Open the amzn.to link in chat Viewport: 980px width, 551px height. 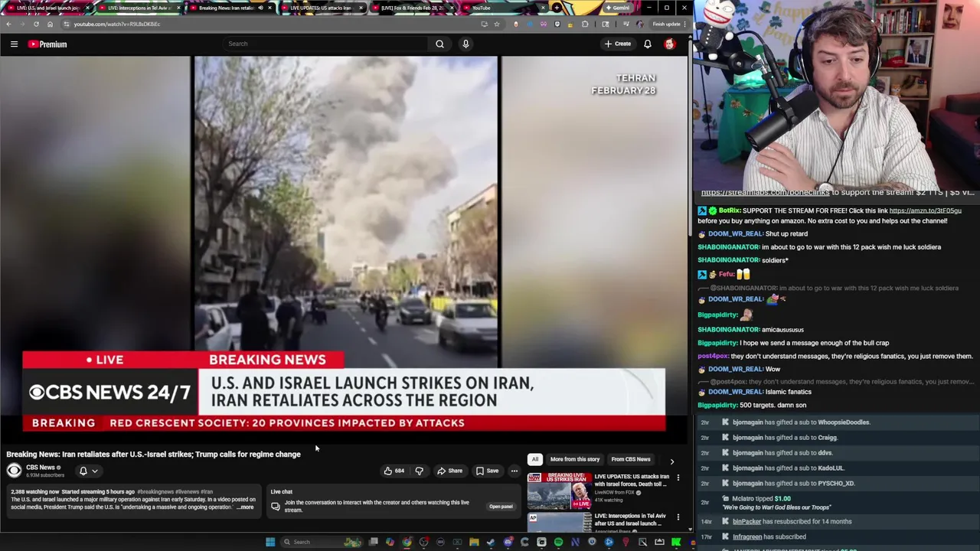coord(925,210)
